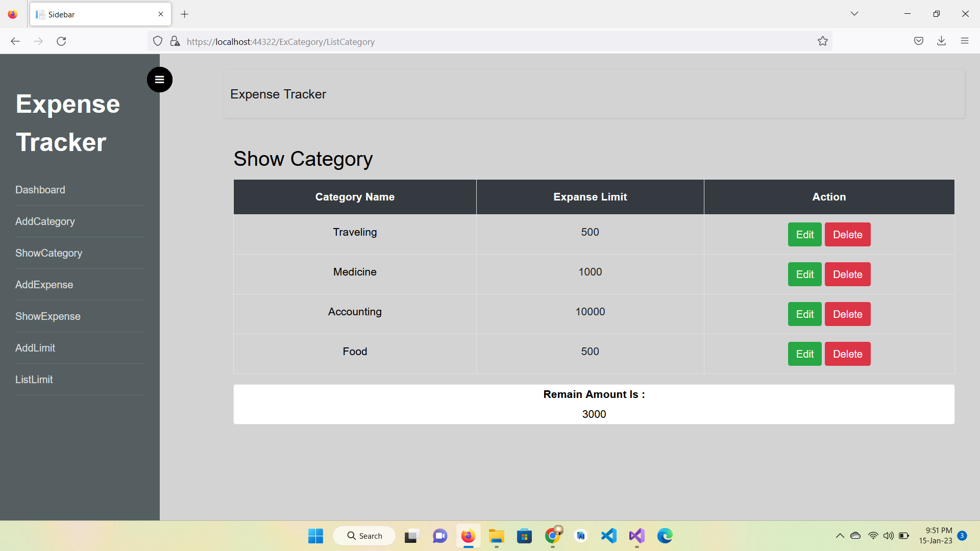Click the downloads icon in Firefox toolbar
The width and height of the screenshot is (980, 551).
click(942, 41)
